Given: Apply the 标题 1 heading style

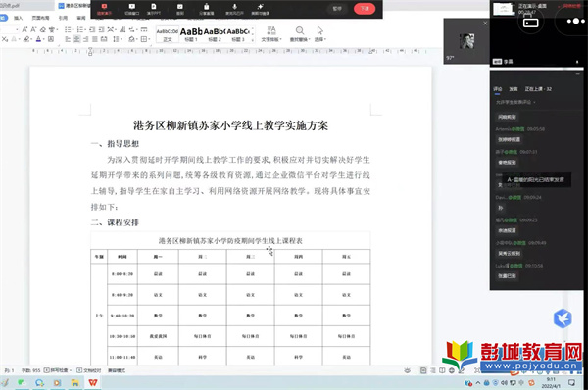Looking at the screenshot, I should tap(191, 34).
